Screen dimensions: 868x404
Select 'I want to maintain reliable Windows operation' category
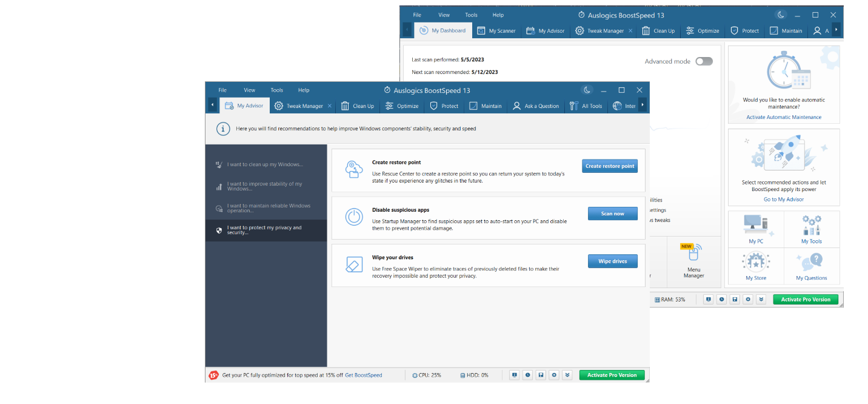pyautogui.click(x=266, y=208)
